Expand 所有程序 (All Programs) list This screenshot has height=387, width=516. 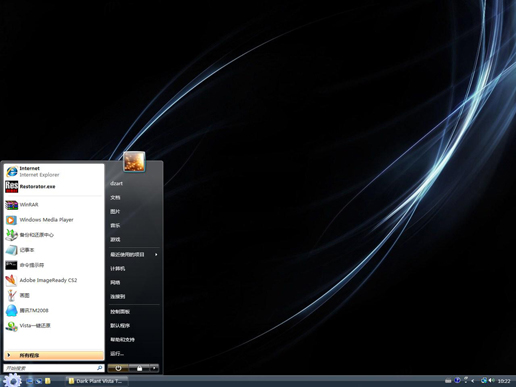point(54,356)
